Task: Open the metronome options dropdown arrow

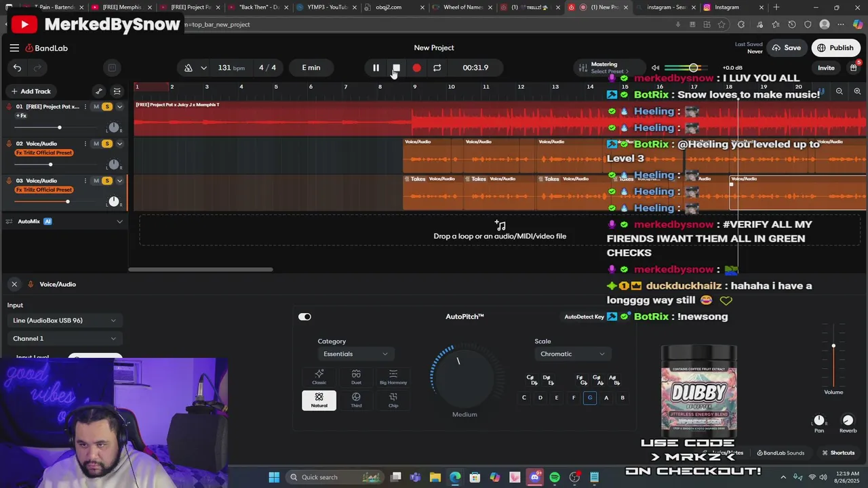Action: 203,68
